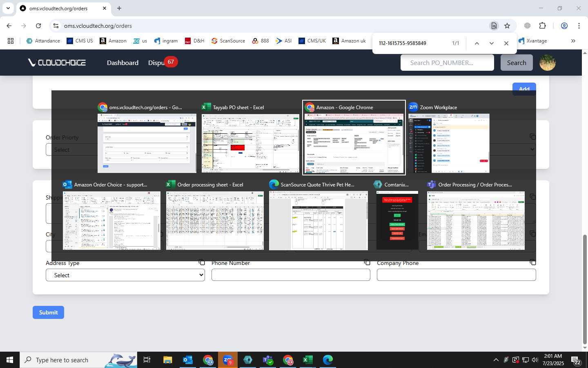This screenshot has height=368, width=588.
Task: Open CMS US bookmark
Action: [x=80, y=41]
